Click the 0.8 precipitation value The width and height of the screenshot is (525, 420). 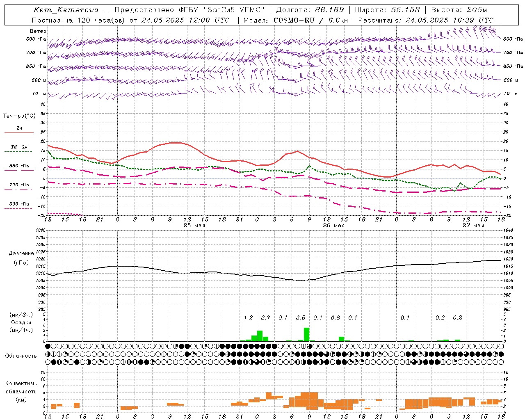tap(336, 317)
